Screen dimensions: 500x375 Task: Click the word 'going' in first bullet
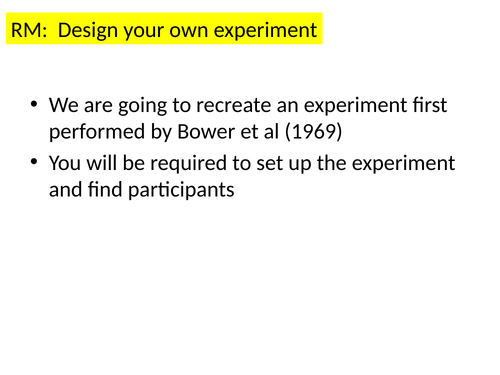[x=142, y=106]
